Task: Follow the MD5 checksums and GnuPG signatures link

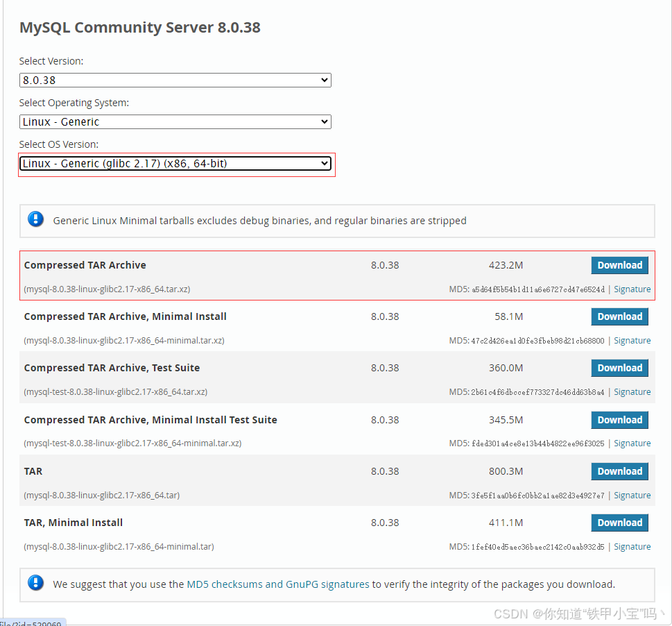Action: (277, 584)
